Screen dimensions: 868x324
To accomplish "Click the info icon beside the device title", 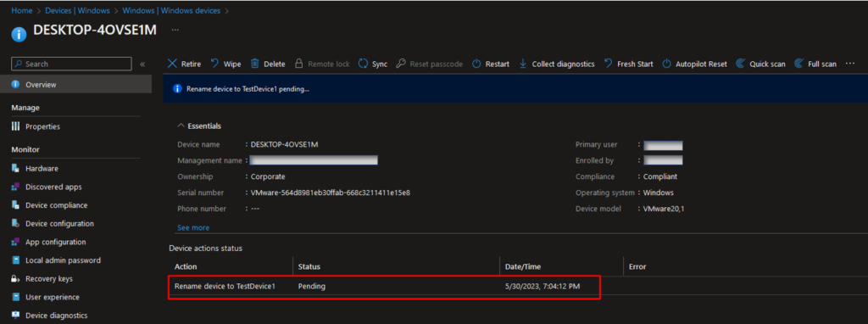I will [x=19, y=33].
